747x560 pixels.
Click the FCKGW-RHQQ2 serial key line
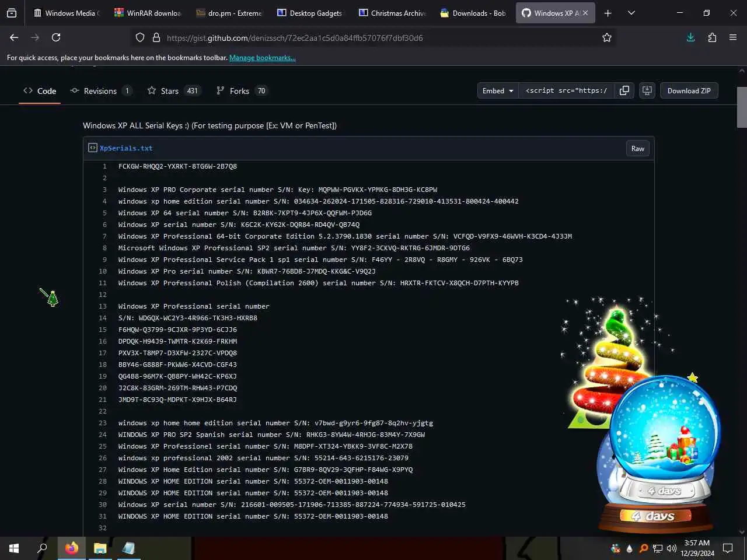click(177, 166)
